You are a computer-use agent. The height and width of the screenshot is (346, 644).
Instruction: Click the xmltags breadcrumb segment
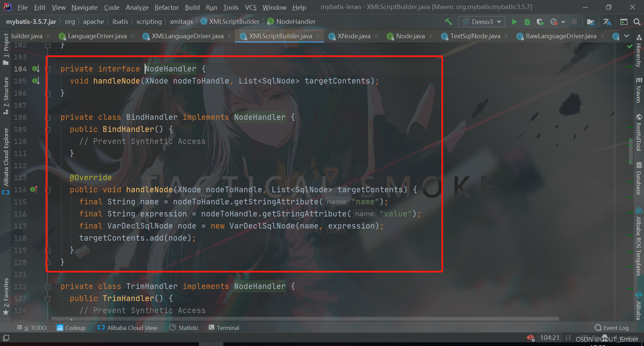coord(181,21)
